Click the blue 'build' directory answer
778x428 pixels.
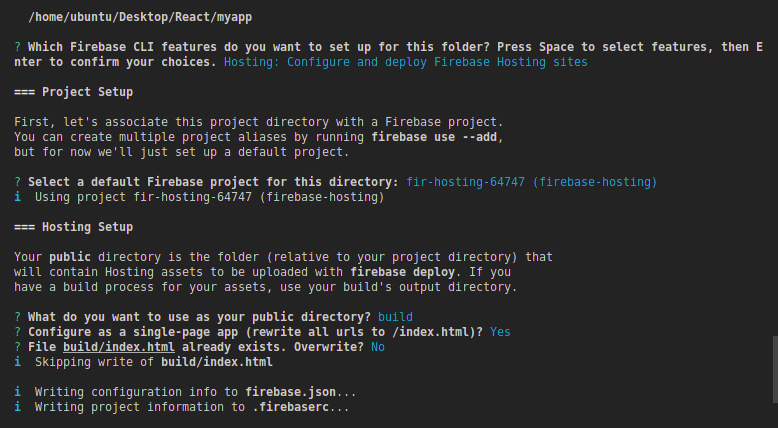[x=395, y=317]
